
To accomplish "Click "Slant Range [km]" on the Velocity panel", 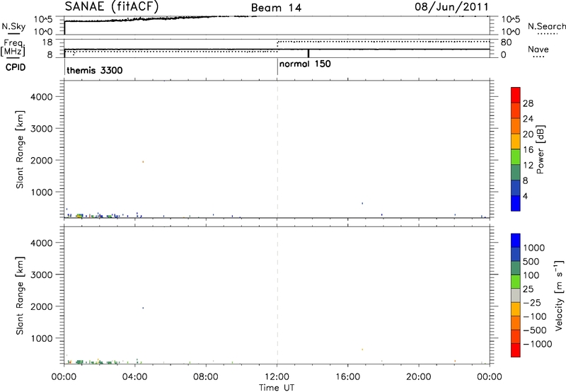I will [20, 295].
